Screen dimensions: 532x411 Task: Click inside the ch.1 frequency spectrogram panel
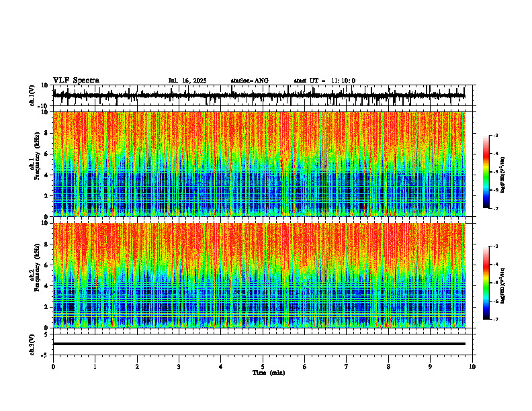262,164
